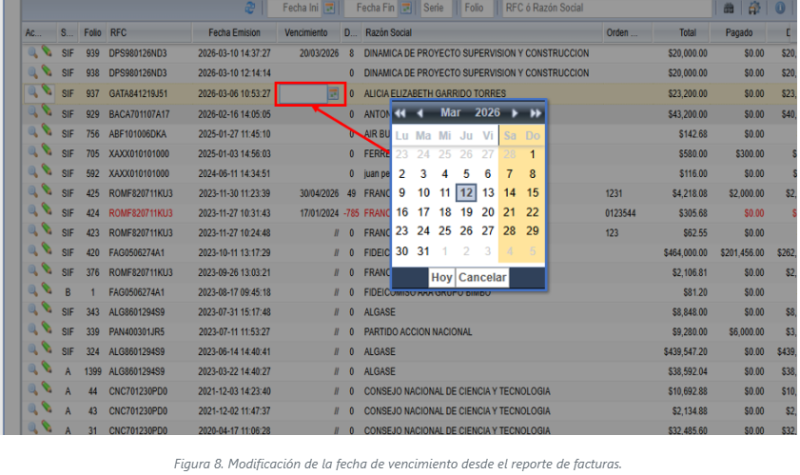Click the RFC ó Razón Social search field
Image resolution: width=800 pixels, height=475 pixels.
(607, 8)
